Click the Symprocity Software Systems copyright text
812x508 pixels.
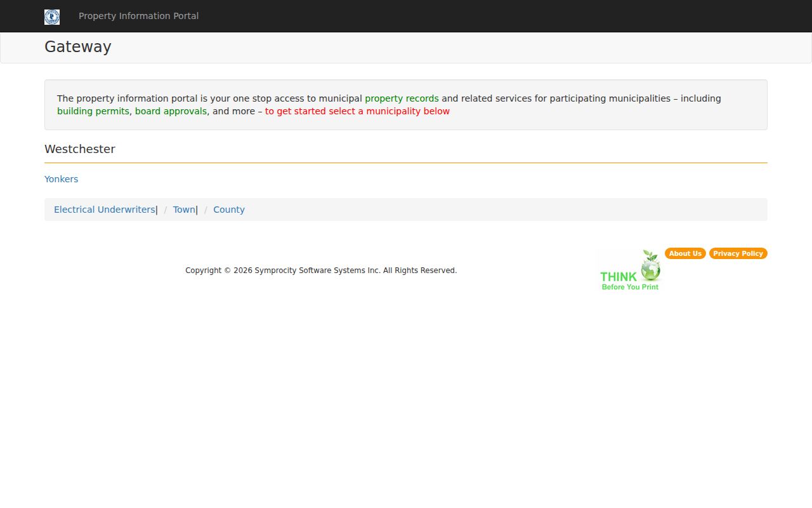pyautogui.click(x=321, y=271)
